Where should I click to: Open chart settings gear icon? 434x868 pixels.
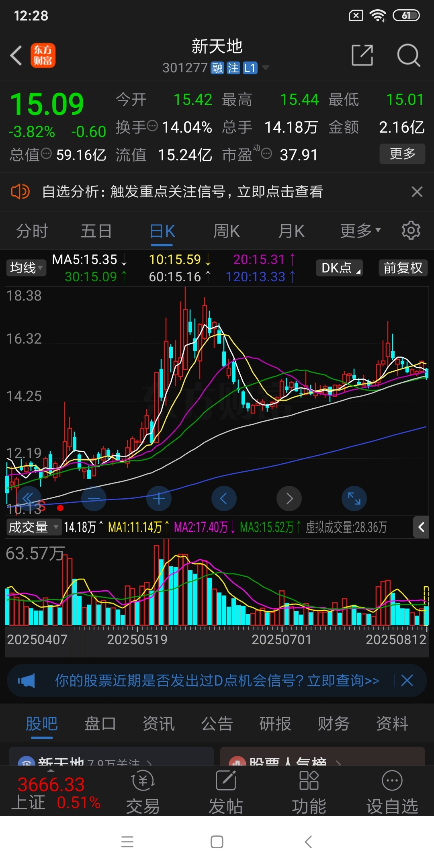411,230
